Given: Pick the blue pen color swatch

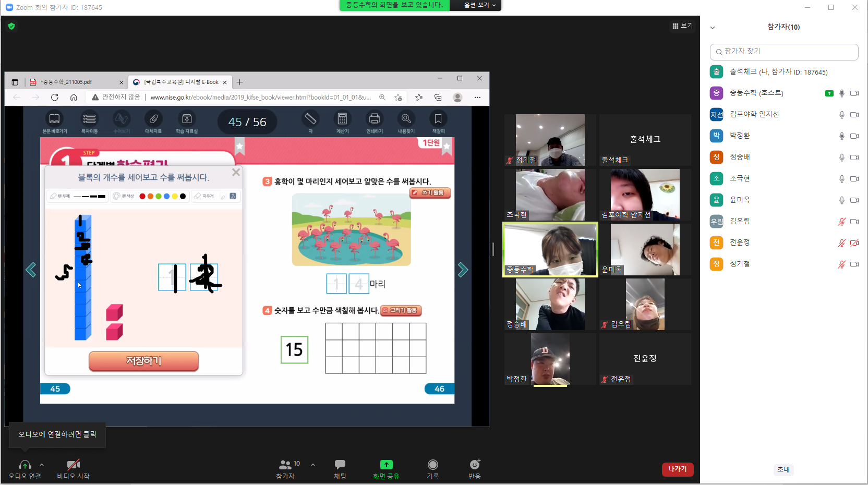Looking at the screenshot, I should coord(166,196).
